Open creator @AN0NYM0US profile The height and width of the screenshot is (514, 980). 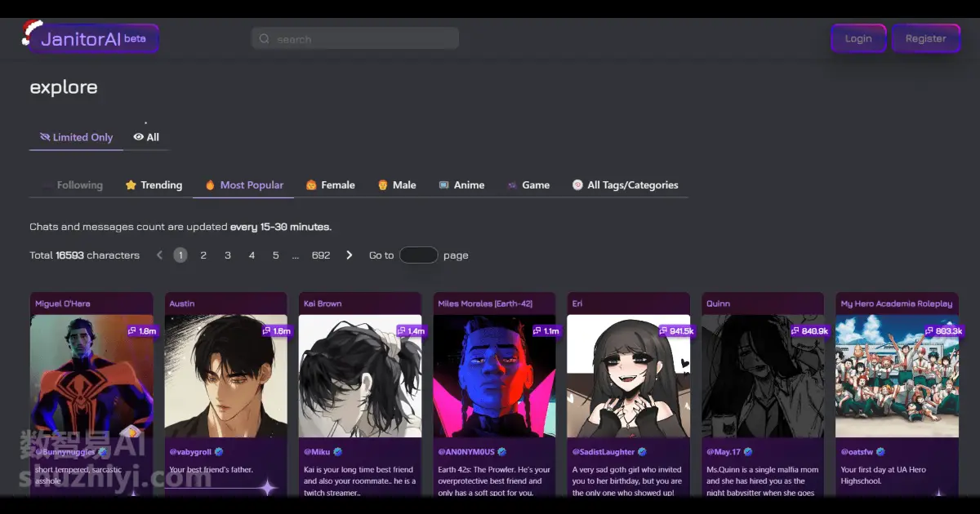pos(466,452)
